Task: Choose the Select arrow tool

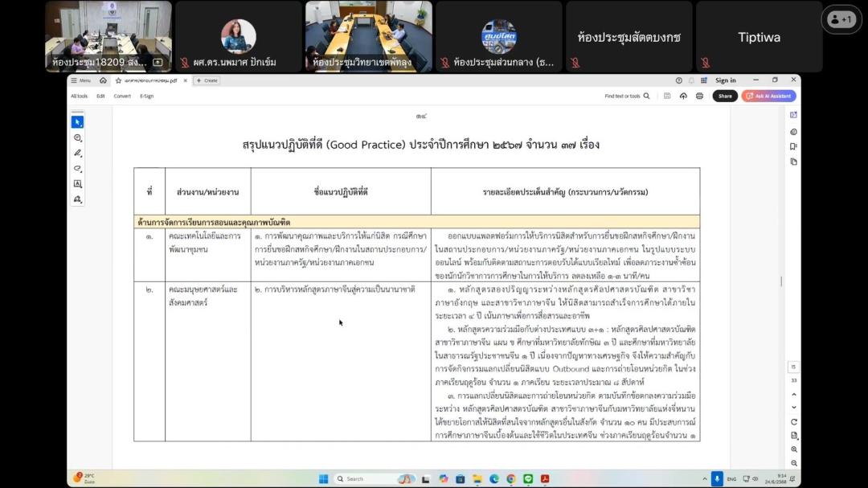Action: [77, 122]
